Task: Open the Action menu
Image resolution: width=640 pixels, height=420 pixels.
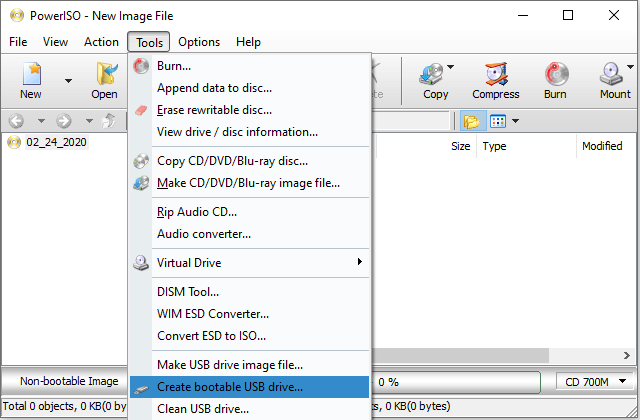Action: 101,42
